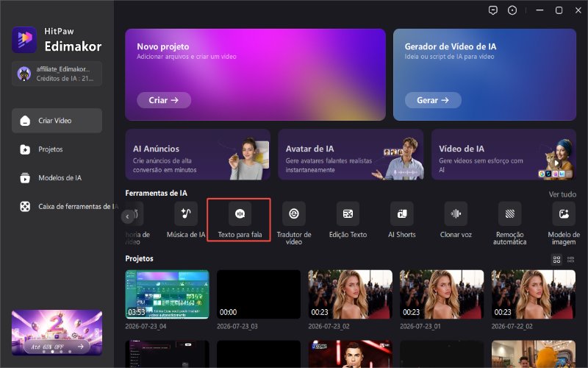The height and width of the screenshot is (368, 588).
Task: Start the Clonar voz tool
Action: coord(456,221)
